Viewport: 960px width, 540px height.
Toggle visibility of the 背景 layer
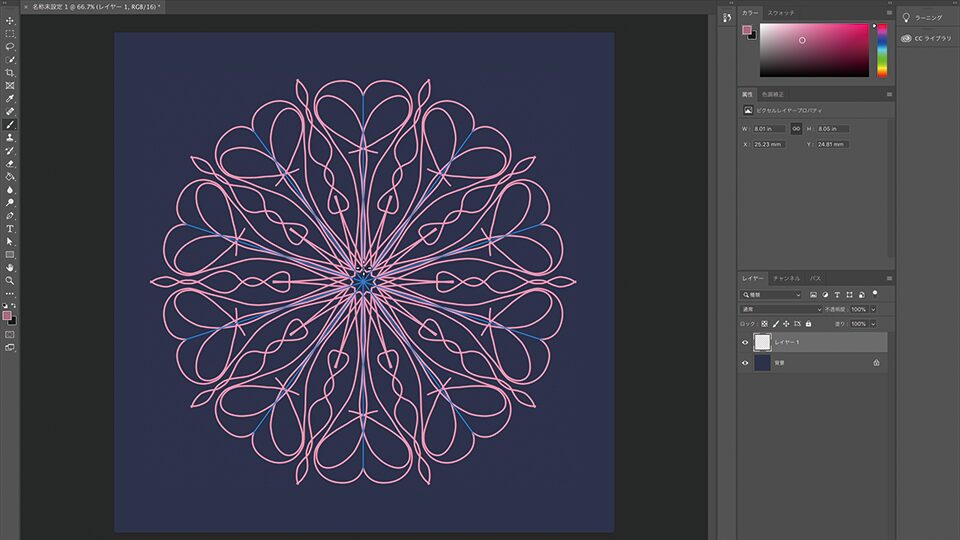745,363
